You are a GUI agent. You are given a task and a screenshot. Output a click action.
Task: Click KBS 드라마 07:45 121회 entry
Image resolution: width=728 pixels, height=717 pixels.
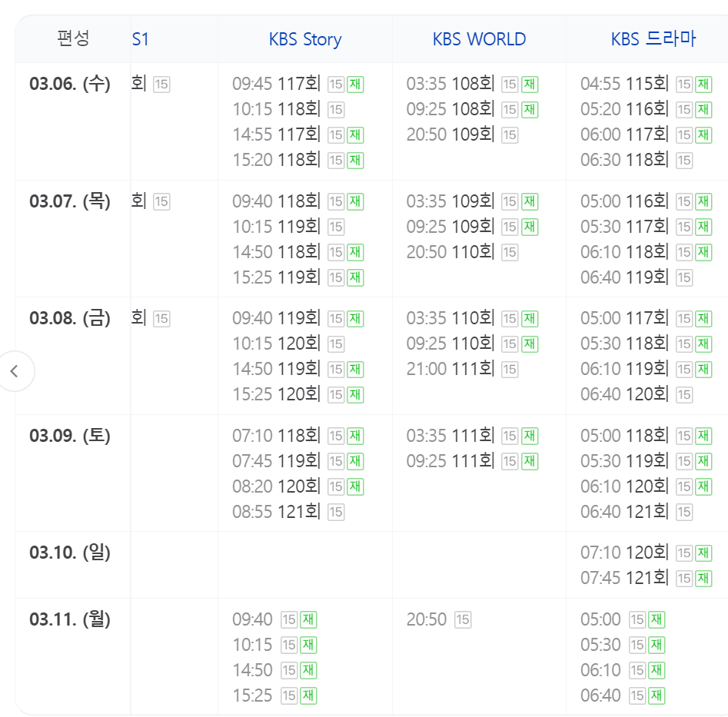(646, 578)
